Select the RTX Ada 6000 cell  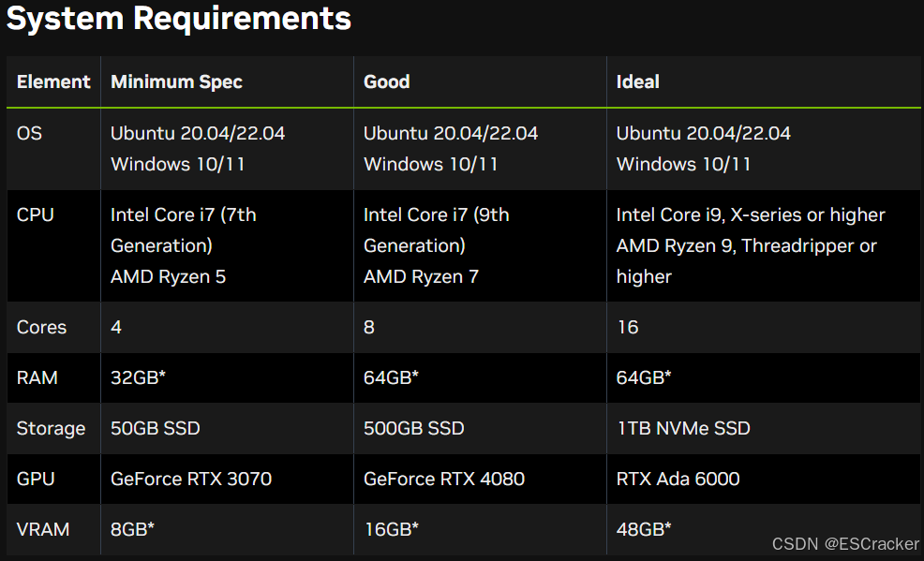pyautogui.click(x=678, y=479)
